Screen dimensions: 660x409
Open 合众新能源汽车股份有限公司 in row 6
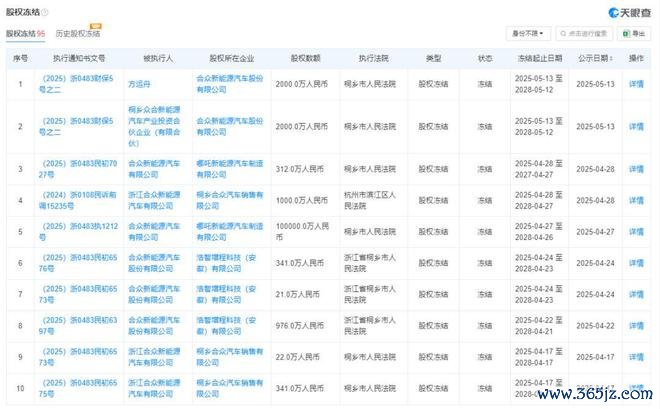(x=154, y=263)
